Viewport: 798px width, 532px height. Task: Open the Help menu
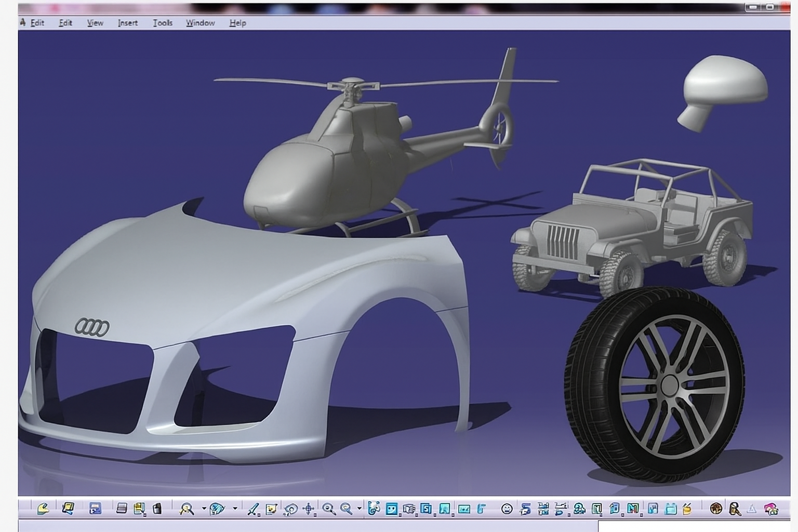click(237, 23)
